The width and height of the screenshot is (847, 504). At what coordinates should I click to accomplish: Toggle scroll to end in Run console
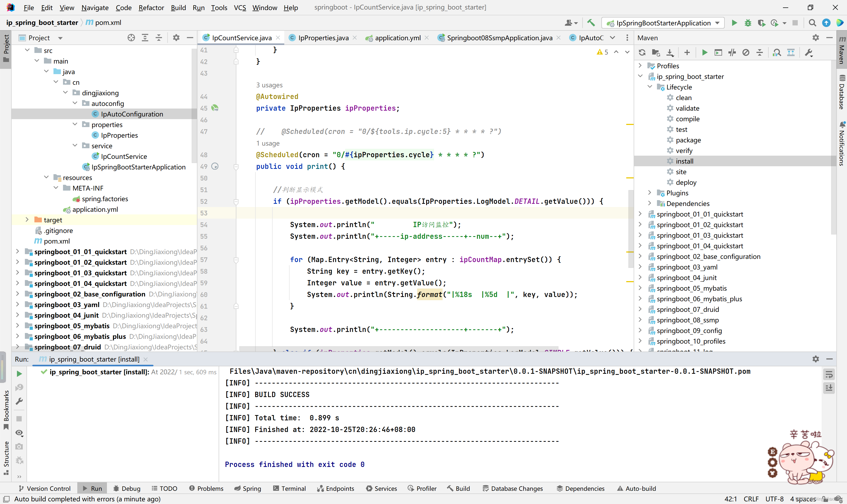(x=829, y=388)
